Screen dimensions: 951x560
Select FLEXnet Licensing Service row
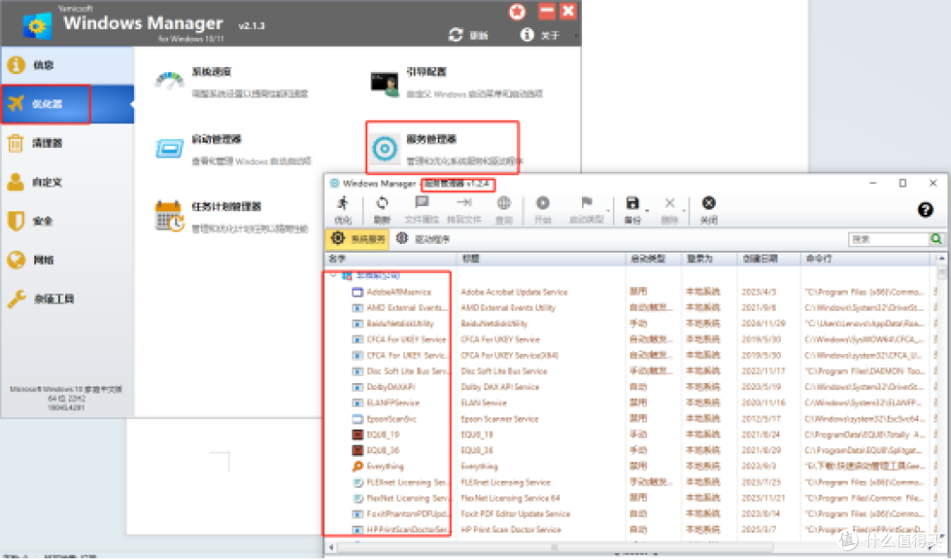(630, 483)
